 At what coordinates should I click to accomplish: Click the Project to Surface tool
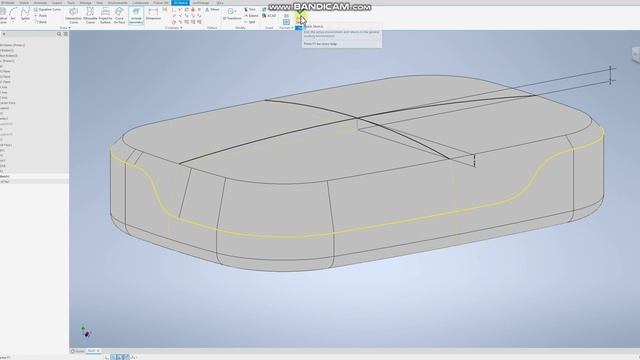(105, 16)
